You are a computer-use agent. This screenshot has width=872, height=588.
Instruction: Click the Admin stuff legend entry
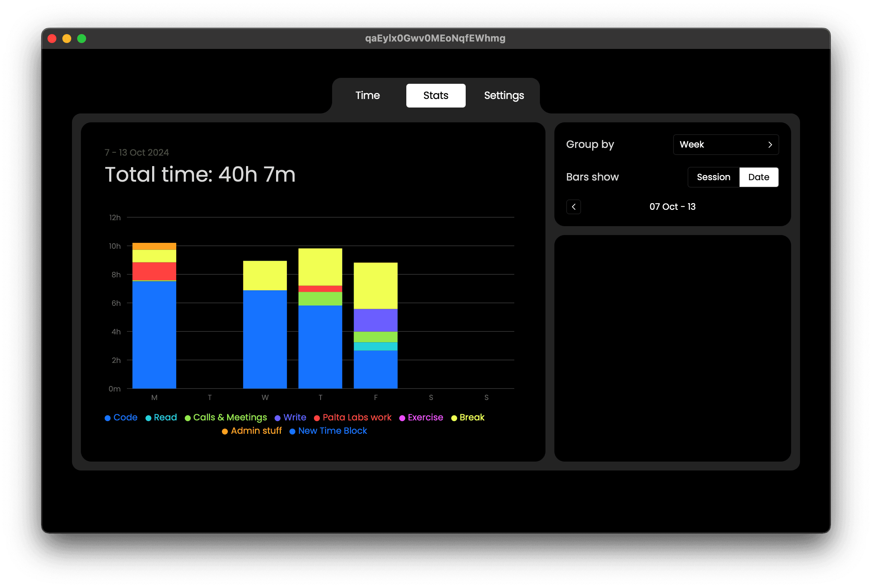point(256,431)
